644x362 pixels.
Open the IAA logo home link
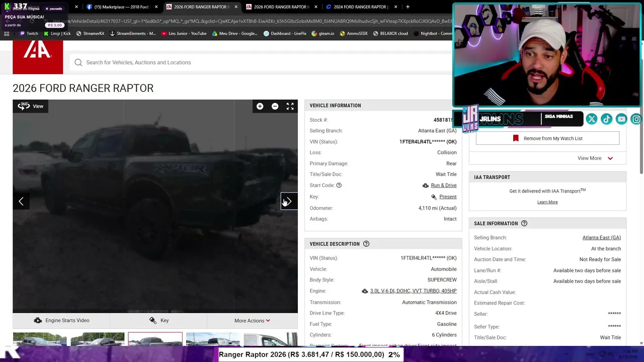point(38,57)
